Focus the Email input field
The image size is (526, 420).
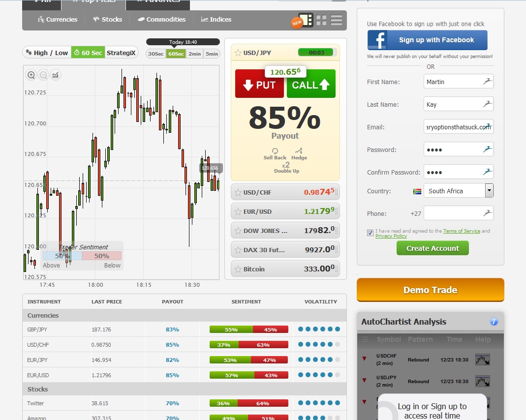[459, 127]
